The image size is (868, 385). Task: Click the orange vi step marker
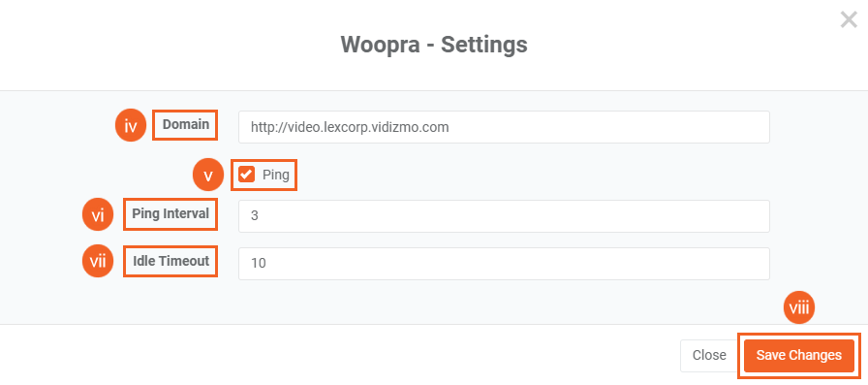click(98, 214)
